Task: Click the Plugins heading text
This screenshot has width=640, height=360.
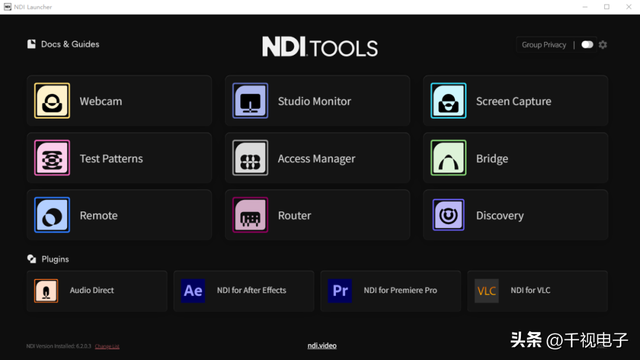Action: [55, 259]
